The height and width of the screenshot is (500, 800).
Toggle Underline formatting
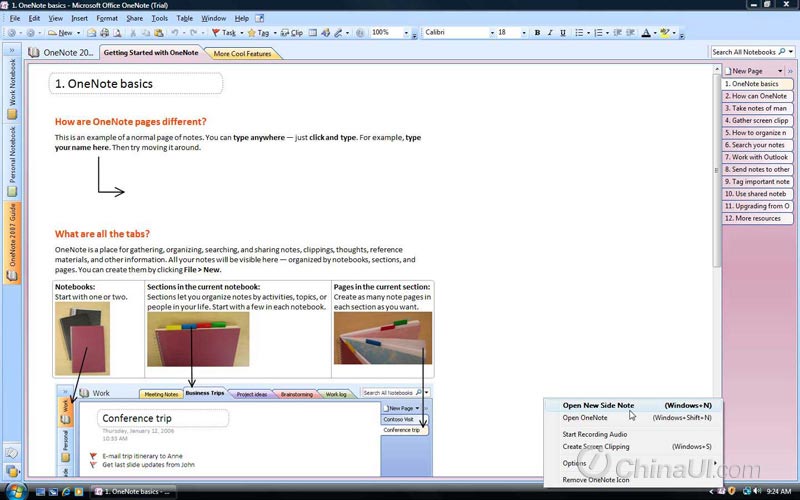[x=563, y=33]
